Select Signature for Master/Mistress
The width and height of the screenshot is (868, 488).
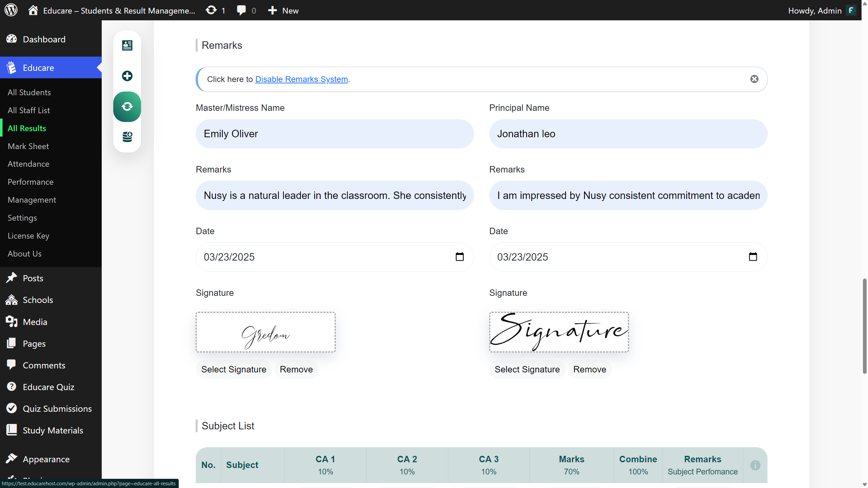(x=234, y=369)
